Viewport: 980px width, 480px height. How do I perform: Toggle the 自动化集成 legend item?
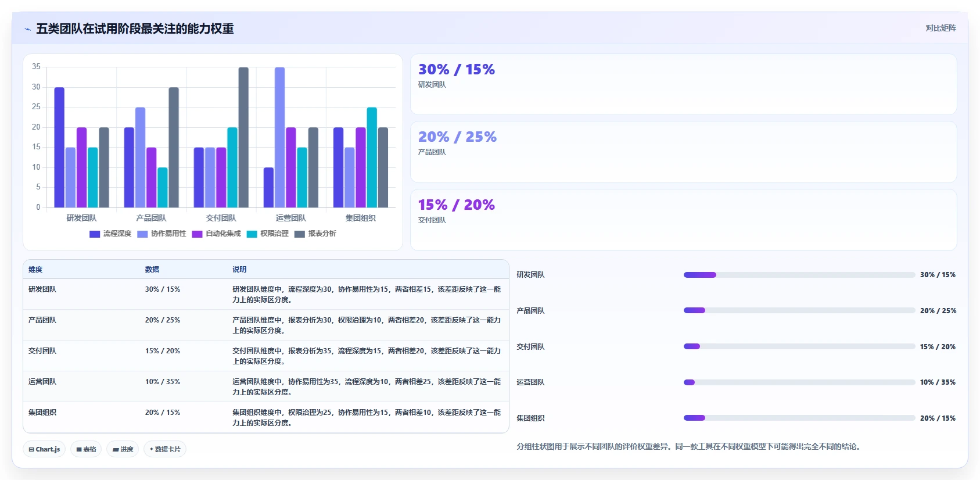point(216,234)
